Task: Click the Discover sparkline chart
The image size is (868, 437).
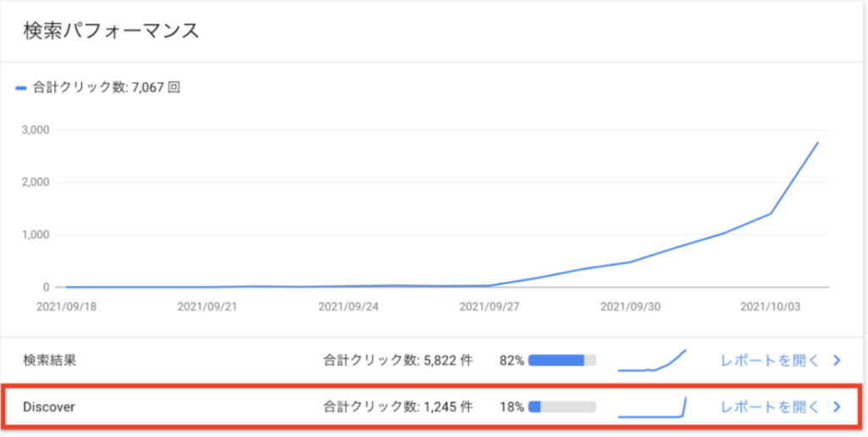Action: (x=652, y=407)
